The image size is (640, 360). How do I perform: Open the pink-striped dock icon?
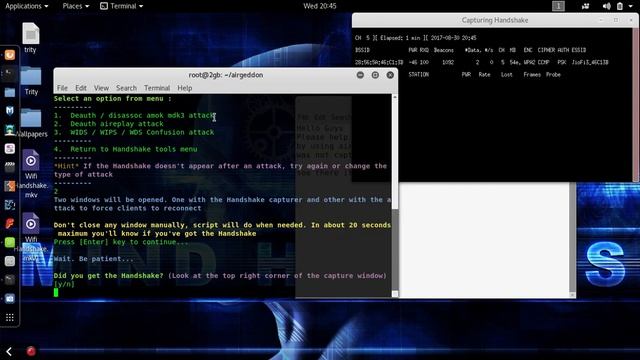10,149
